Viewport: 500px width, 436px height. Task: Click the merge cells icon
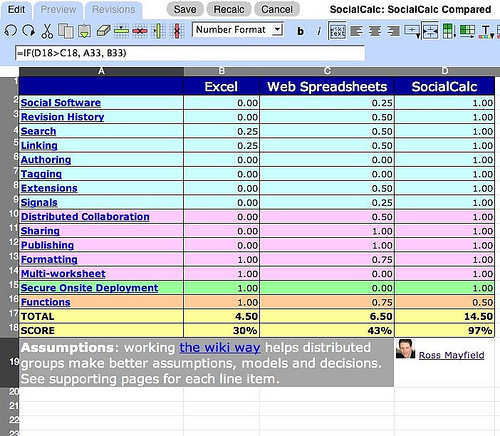430,31
